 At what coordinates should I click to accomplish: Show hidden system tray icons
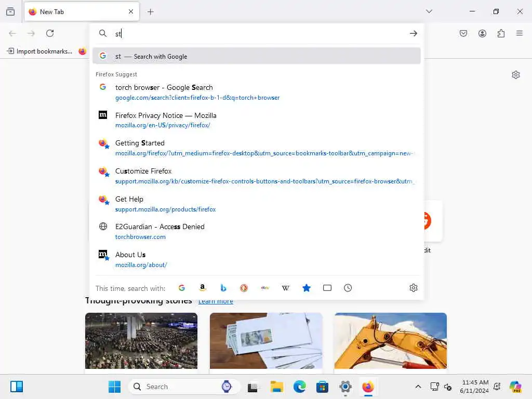coord(418,387)
